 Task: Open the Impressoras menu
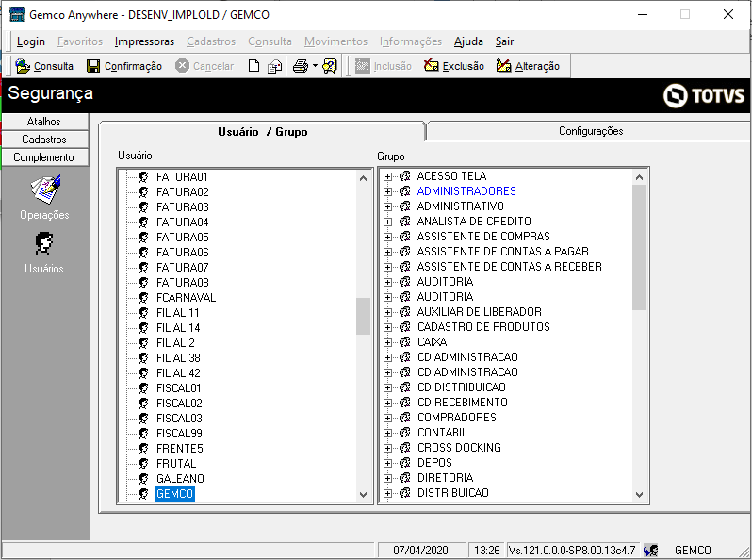tap(144, 41)
